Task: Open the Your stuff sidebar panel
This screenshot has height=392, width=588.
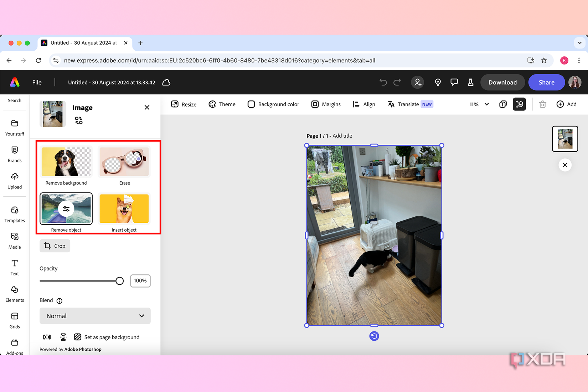Action: pos(15,128)
